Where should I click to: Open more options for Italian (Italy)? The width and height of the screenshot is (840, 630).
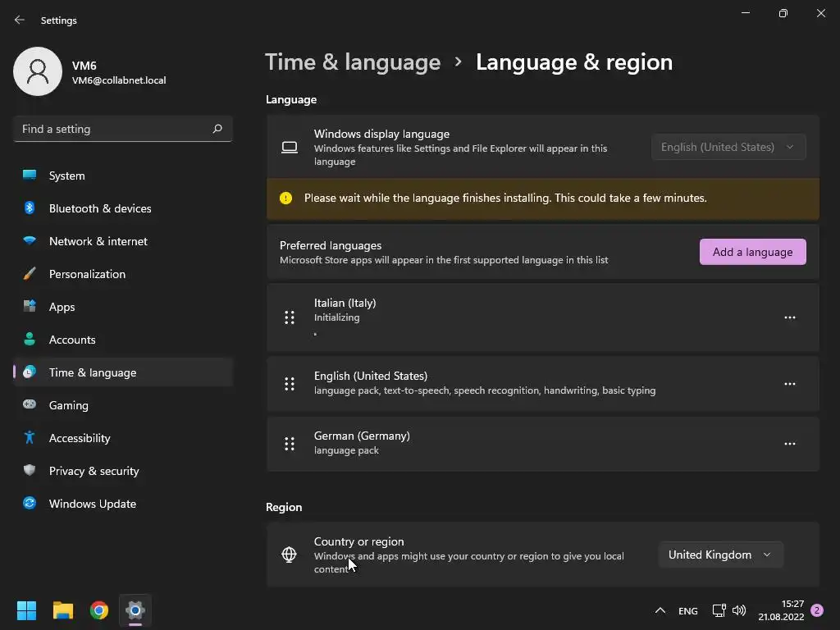[x=790, y=317]
